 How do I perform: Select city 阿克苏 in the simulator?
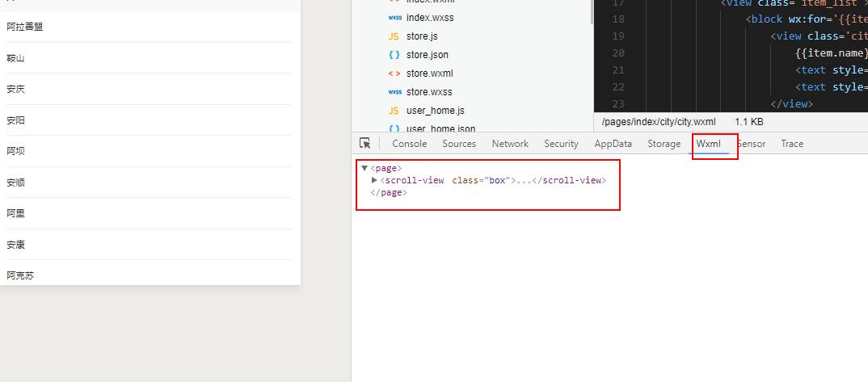point(20,275)
